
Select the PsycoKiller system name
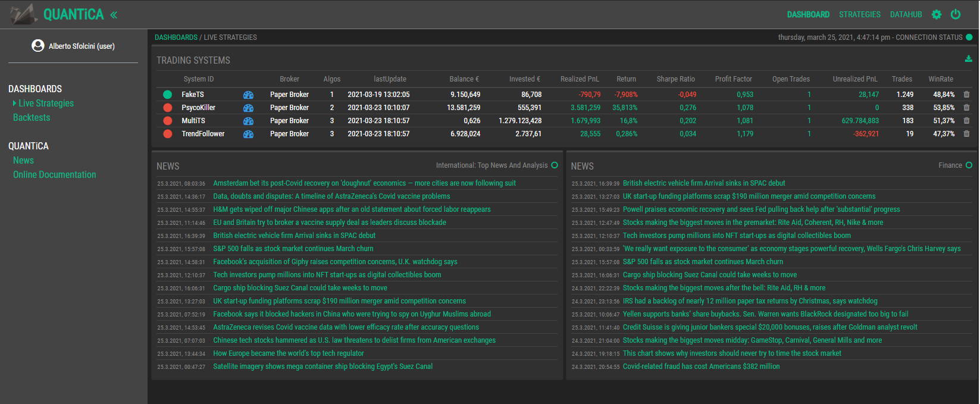[x=199, y=108]
